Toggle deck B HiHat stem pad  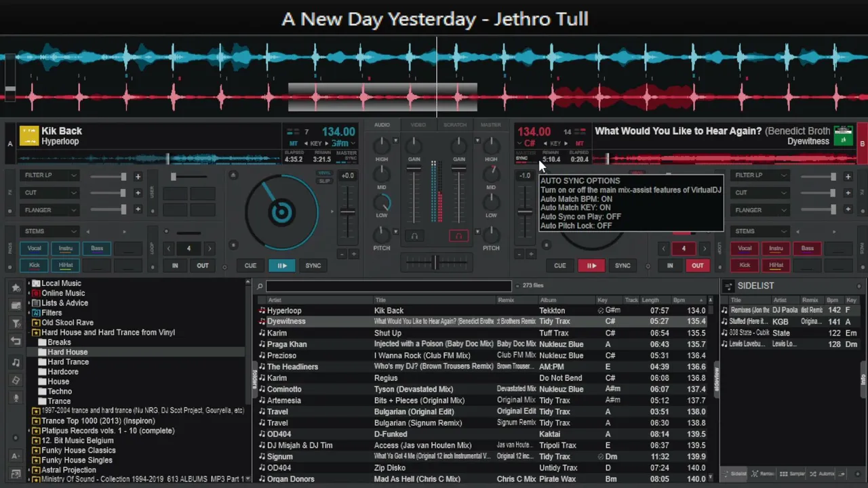click(776, 265)
